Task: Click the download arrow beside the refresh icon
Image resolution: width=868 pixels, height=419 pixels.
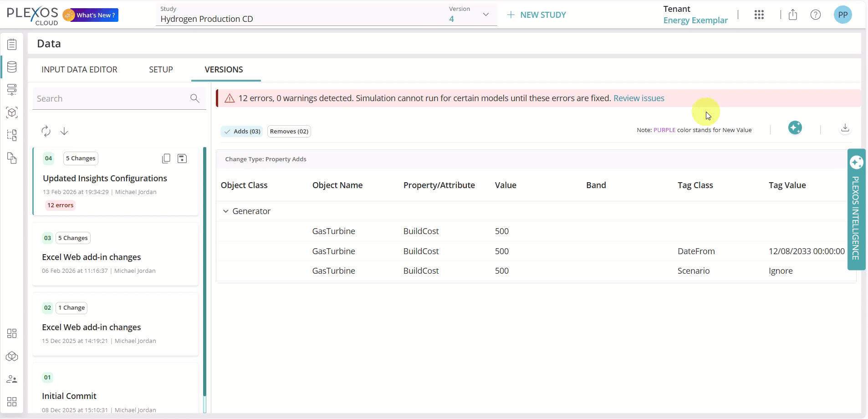Action: [64, 131]
